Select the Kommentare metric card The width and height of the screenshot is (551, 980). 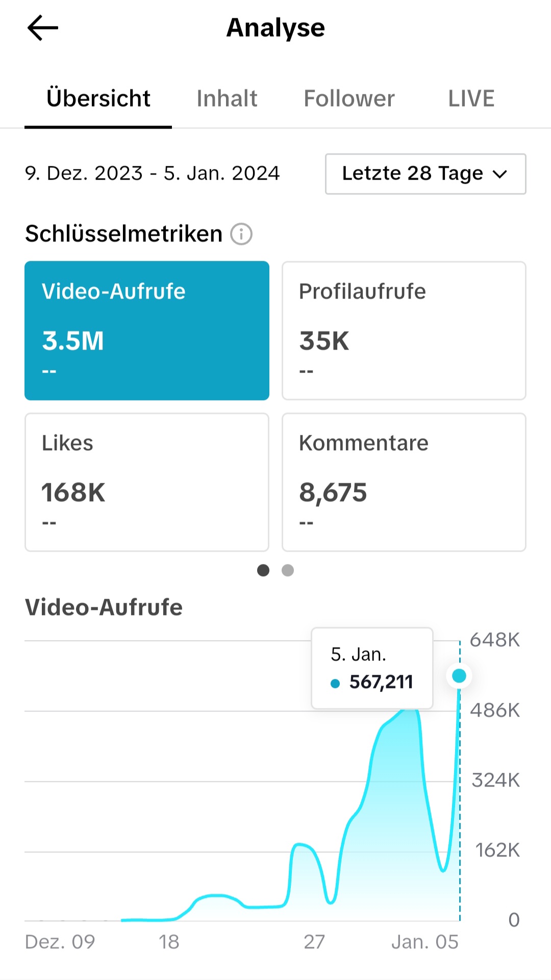(404, 482)
